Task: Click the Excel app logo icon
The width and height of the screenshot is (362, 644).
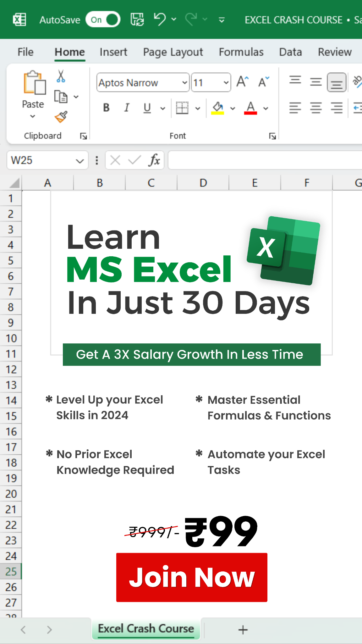Action: point(19,20)
